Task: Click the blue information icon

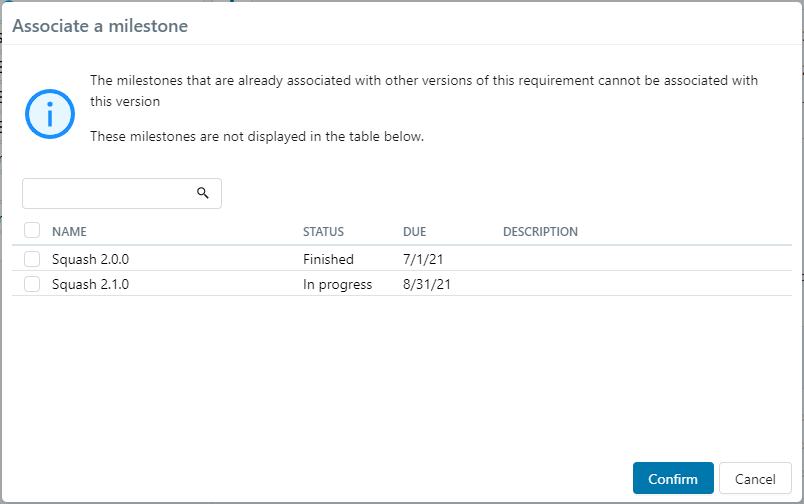Action: pos(50,113)
